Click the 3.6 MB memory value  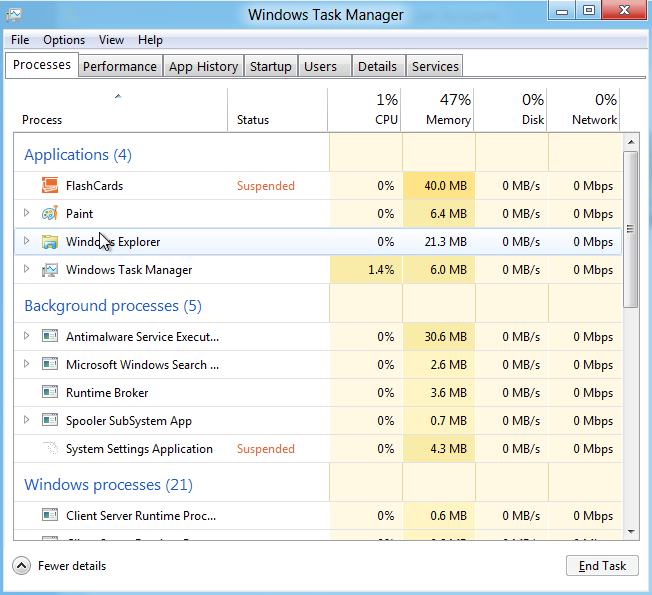click(448, 393)
